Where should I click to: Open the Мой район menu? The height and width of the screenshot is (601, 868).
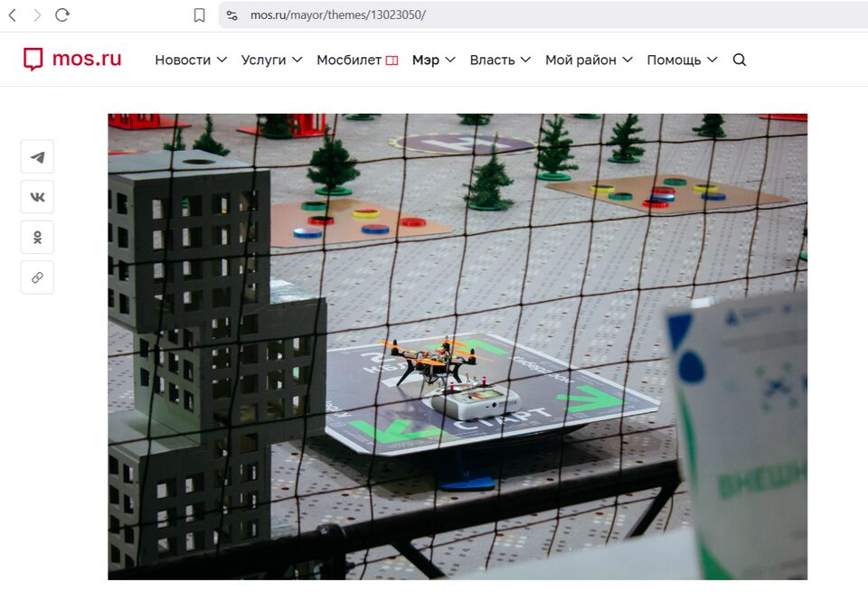point(588,61)
